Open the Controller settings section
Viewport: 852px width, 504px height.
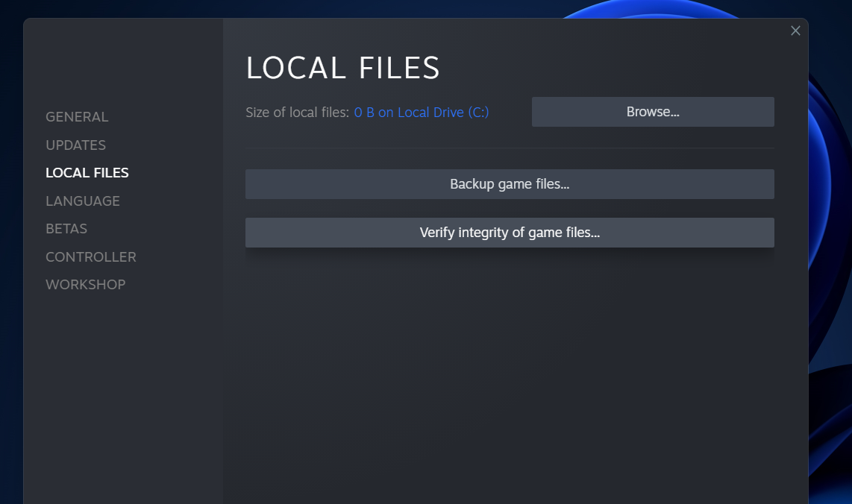tap(91, 257)
